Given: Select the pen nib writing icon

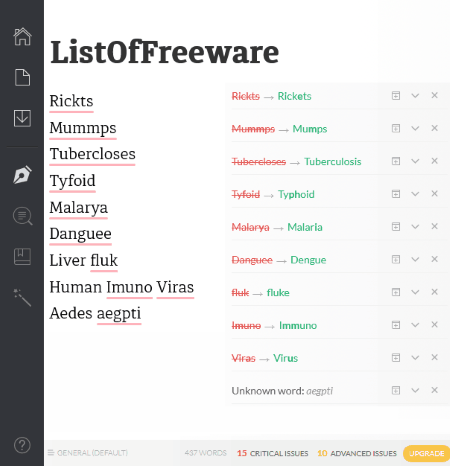Looking at the screenshot, I should pos(22,175).
